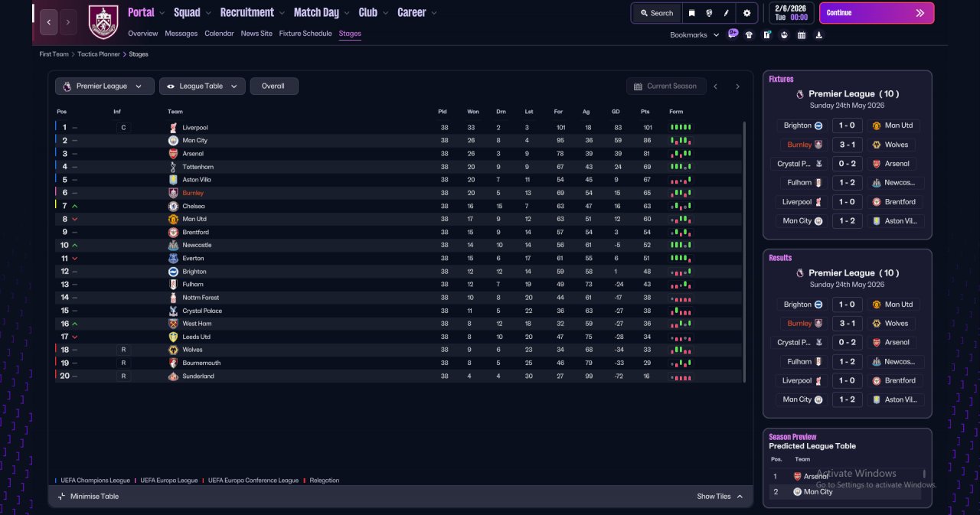Expand the Match Day menu chevron
The width and height of the screenshot is (980, 515).
point(347,13)
